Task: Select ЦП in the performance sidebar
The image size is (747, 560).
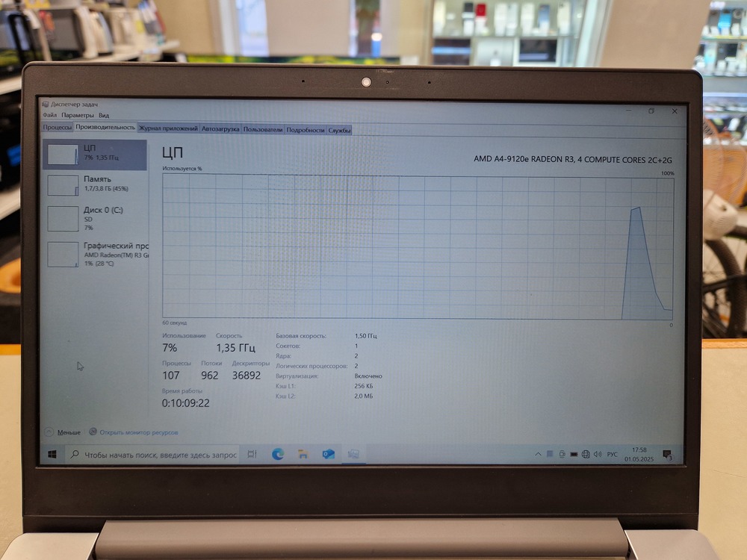Action: pyautogui.click(x=95, y=155)
